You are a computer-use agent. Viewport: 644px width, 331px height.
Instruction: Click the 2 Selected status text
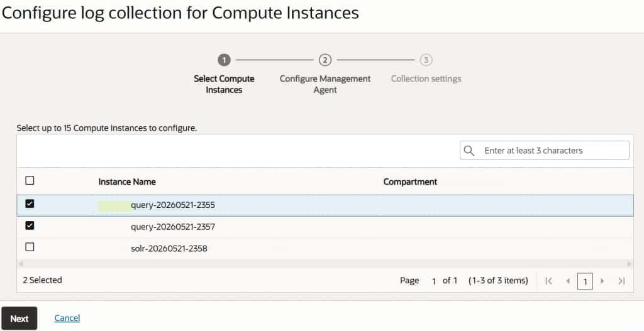tap(42, 280)
